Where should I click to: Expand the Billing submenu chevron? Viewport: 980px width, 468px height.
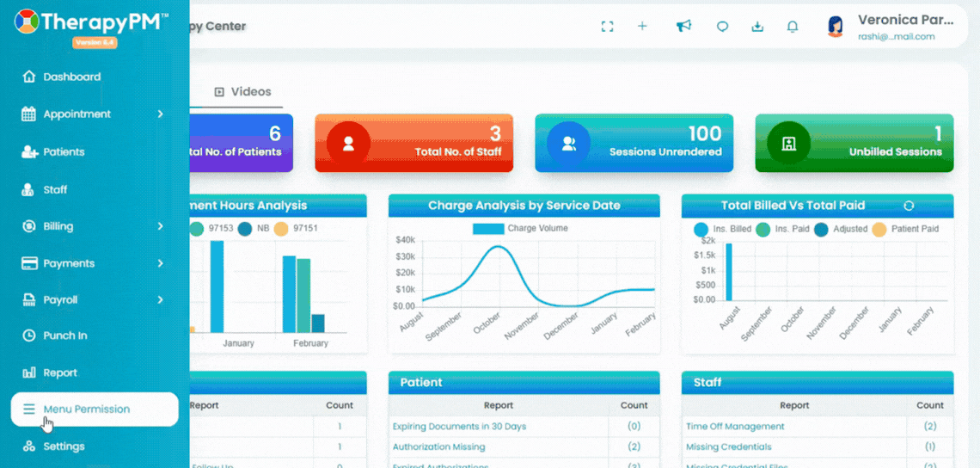tap(161, 226)
